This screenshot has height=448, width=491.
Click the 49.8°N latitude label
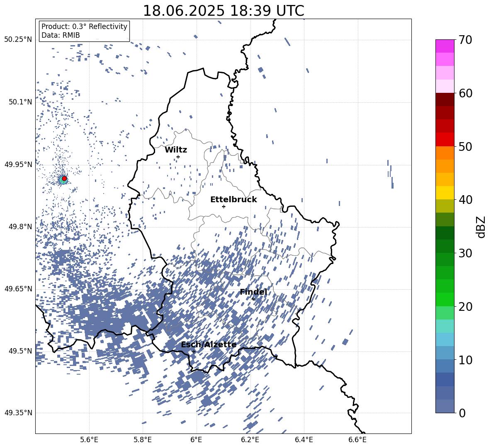coord(20,227)
